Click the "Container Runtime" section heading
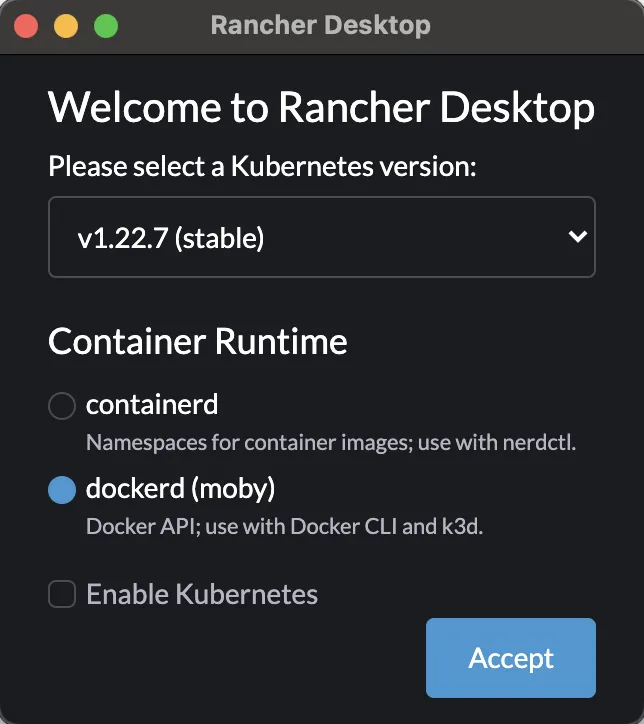Screen dimensions: 644x724 (x=198, y=342)
